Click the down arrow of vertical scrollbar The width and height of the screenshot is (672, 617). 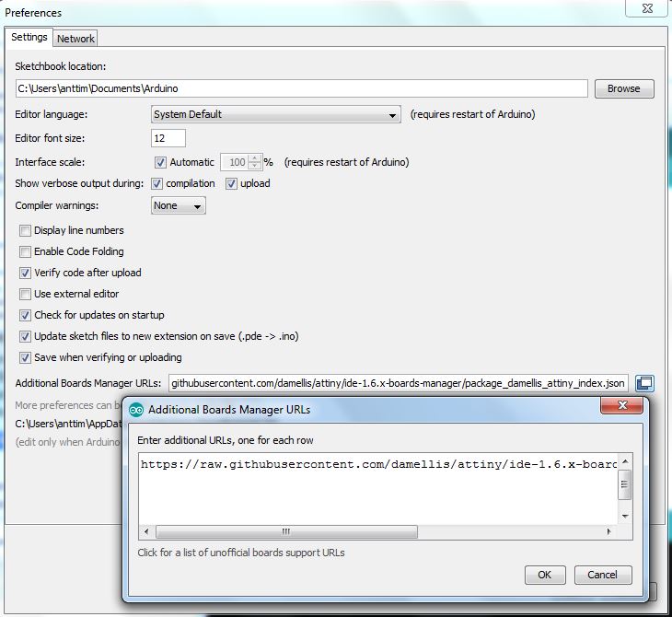(x=625, y=516)
